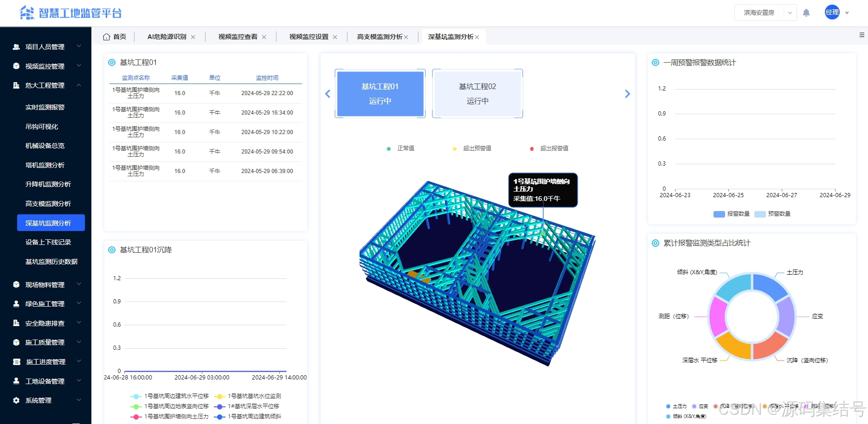Click the 现场物料管理 sidebar icon
Screen dimensions: 868x424
[16, 284]
